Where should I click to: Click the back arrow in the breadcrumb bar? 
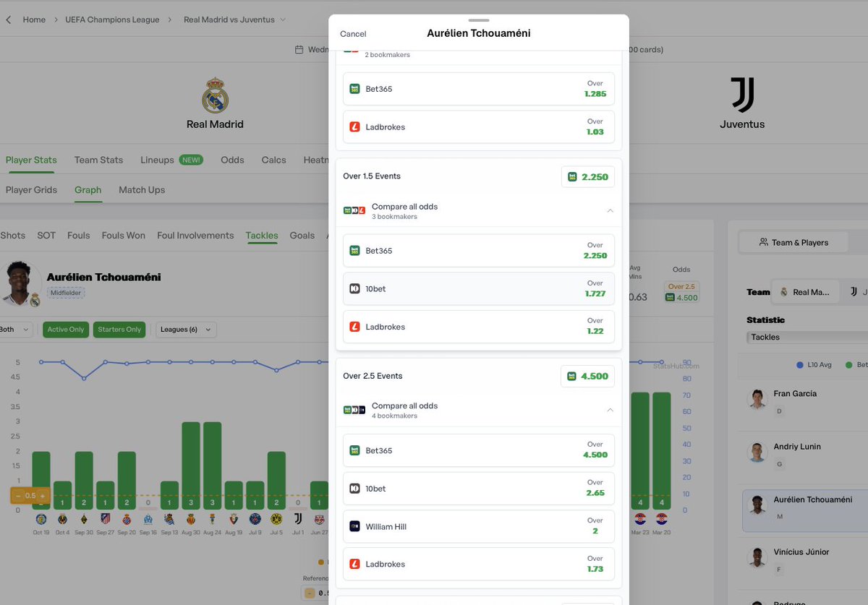(8, 20)
